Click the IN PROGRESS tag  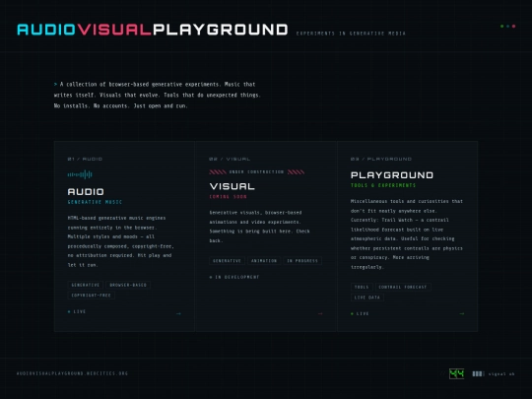click(302, 261)
